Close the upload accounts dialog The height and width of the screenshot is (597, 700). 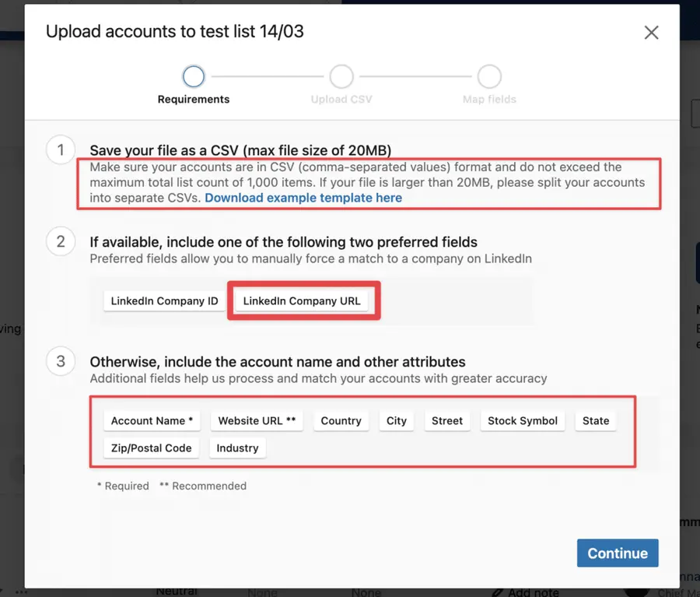(651, 33)
